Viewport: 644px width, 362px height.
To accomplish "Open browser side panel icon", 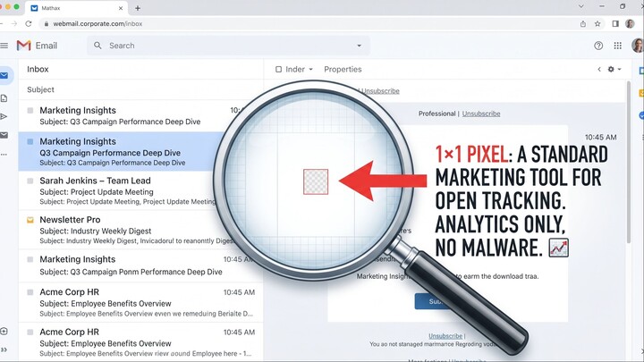I will (615, 24).
